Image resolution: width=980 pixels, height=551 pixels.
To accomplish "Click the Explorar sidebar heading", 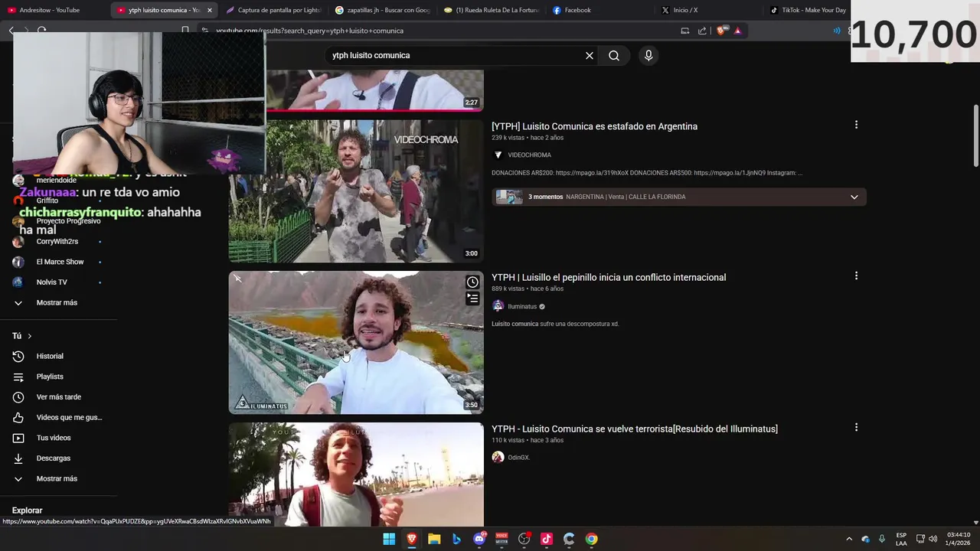I will click(27, 510).
